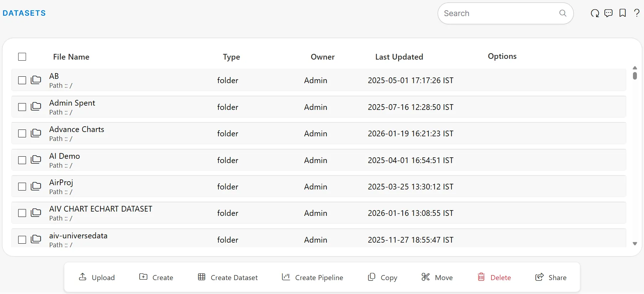Click the AI Demo folder icon
The image size is (644, 294).
coord(36,160)
